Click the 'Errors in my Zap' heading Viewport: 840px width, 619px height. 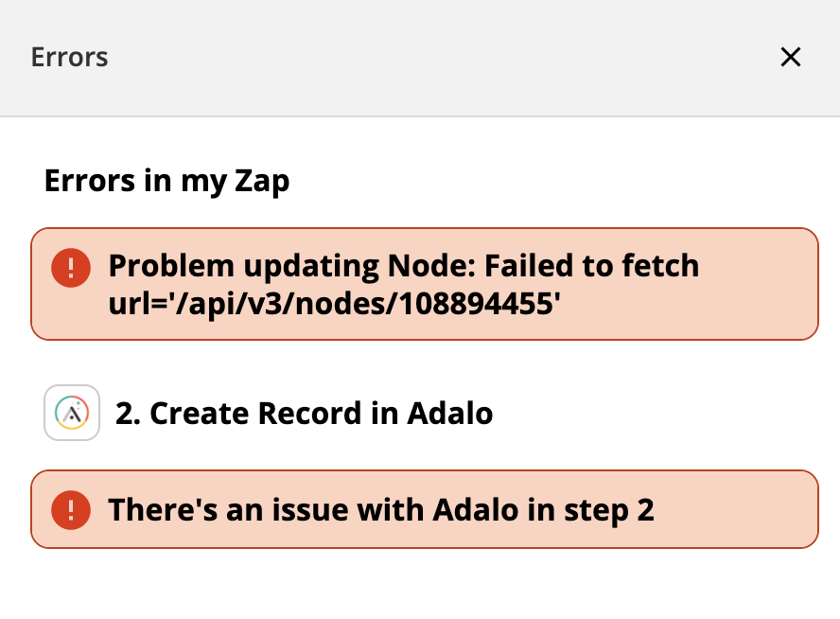coord(166,181)
